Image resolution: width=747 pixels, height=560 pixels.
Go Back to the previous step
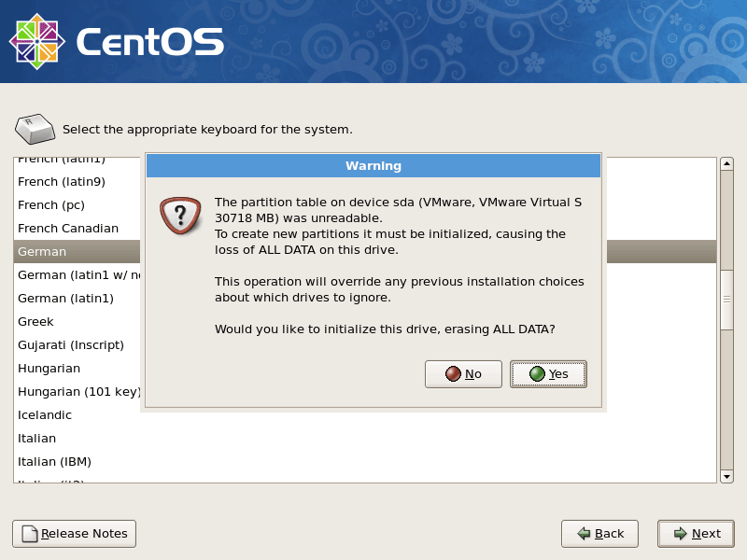click(599, 534)
